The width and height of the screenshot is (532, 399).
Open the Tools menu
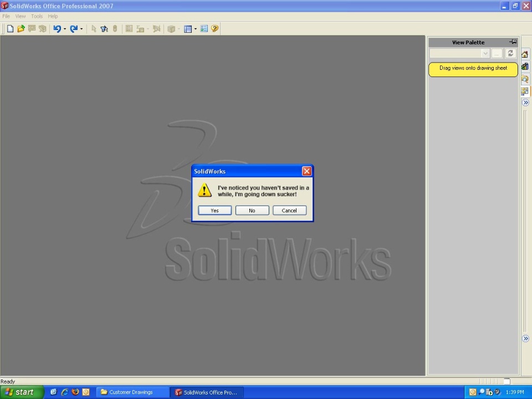37,16
